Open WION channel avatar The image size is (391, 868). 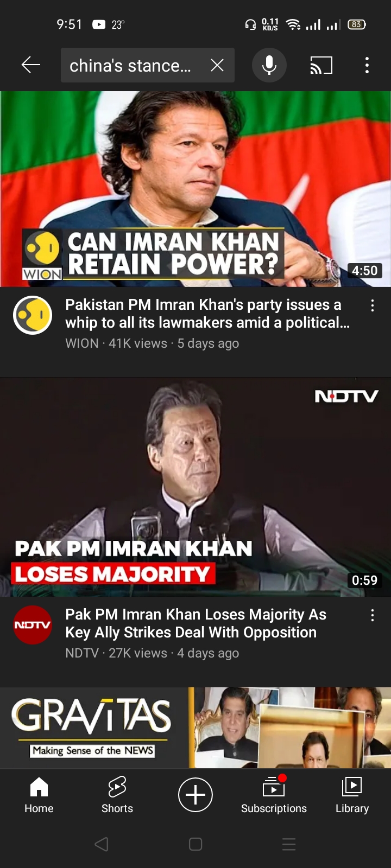[33, 315]
